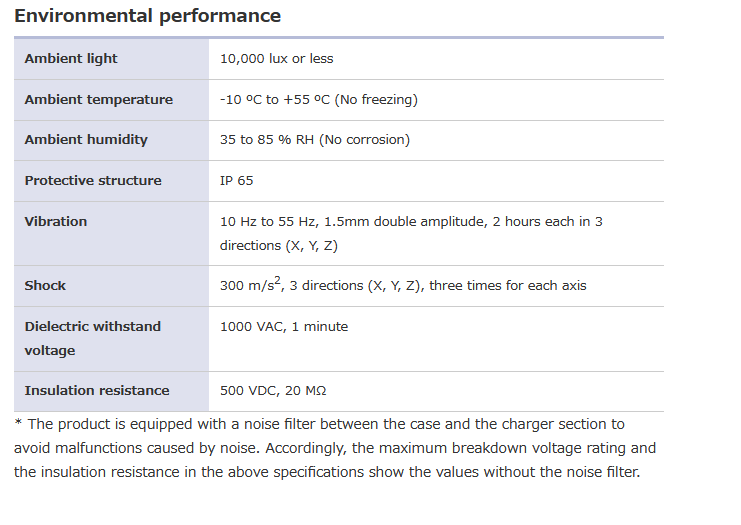Click the 300 m/s² shock value

[403, 286]
